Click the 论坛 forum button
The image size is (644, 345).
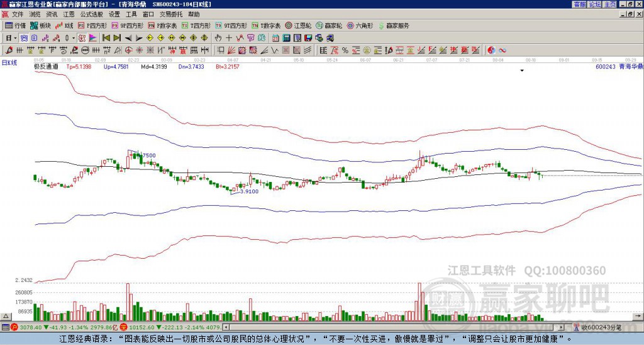595,4
